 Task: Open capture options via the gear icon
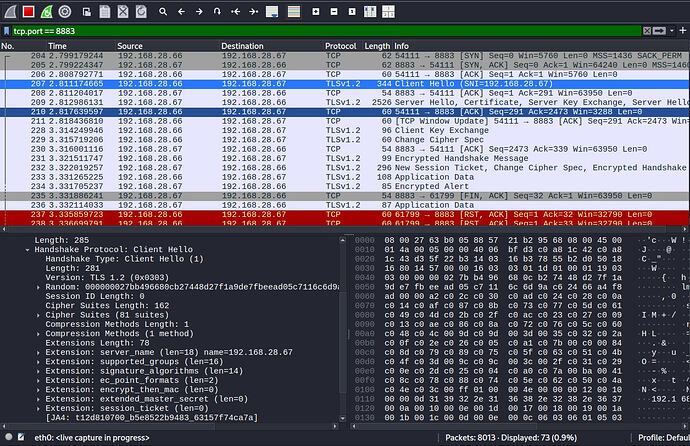tap(65, 12)
